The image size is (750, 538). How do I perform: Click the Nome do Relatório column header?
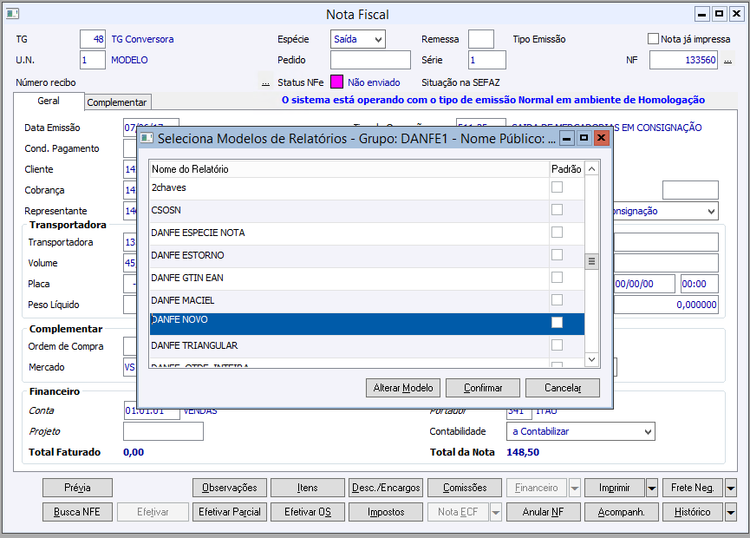349,169
